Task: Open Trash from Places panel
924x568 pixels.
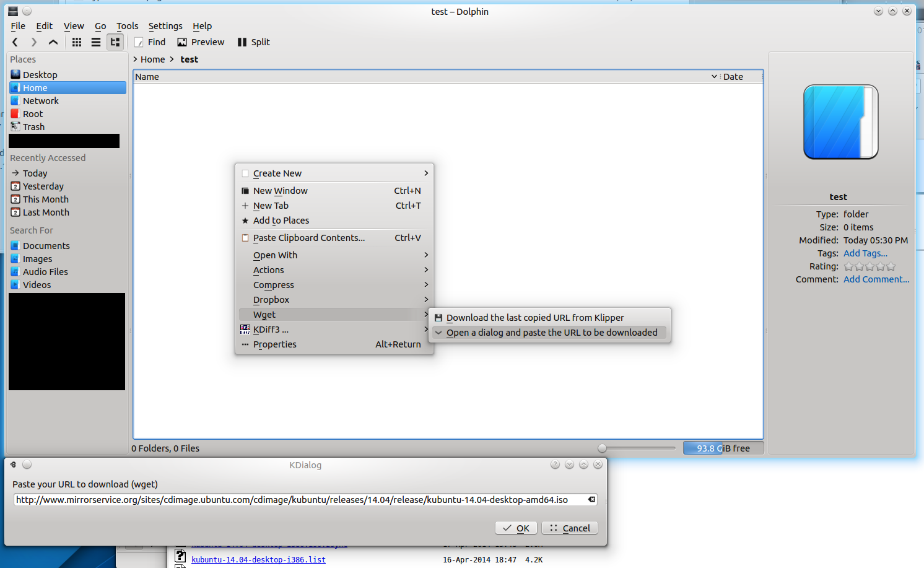Action: (68, 126)
